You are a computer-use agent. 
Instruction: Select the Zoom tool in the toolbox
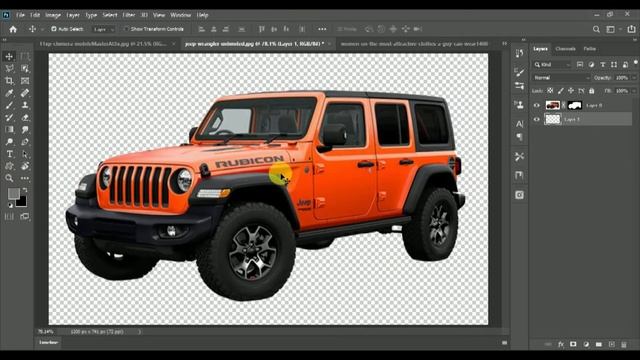9,178
